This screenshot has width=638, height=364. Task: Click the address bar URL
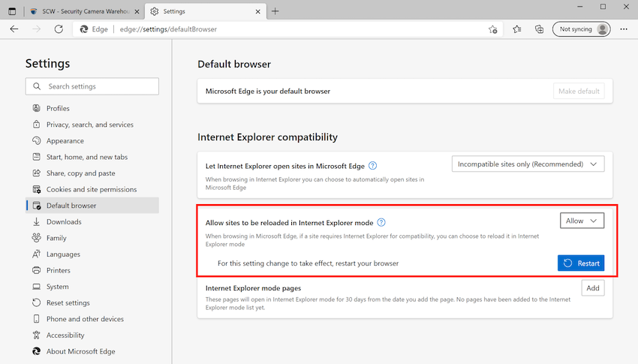pos(168,29)
